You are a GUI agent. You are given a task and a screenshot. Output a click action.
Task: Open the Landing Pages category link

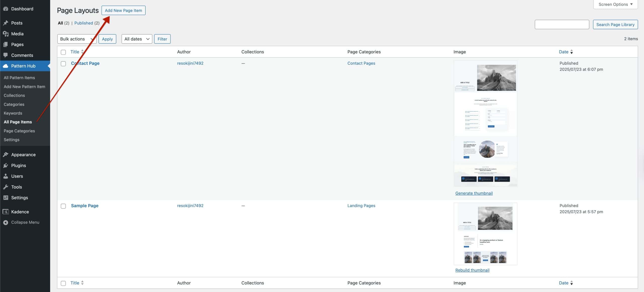pyautogui.click(x=361, y=206)
